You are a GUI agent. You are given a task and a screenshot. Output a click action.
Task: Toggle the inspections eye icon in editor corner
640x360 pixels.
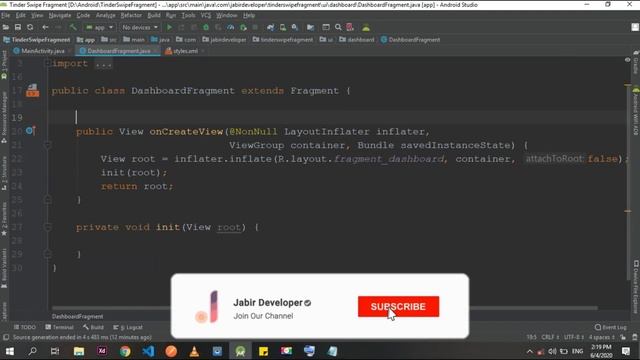(x=627, y=60)
